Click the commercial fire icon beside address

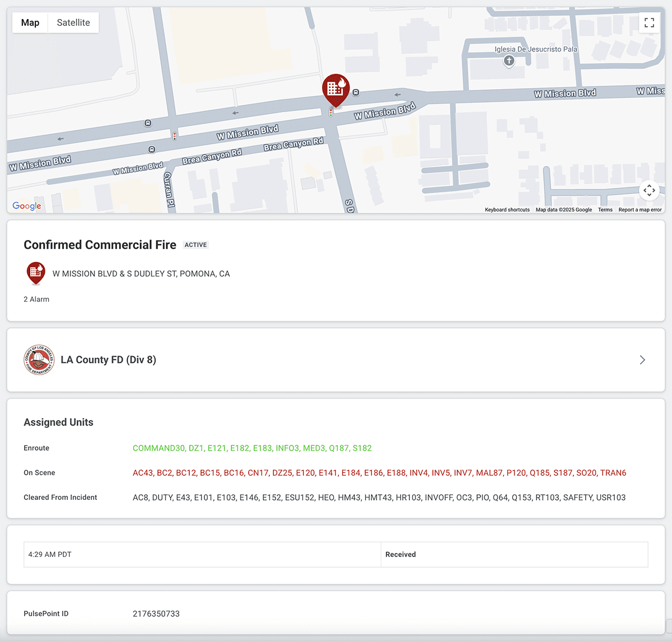(36, 273)
